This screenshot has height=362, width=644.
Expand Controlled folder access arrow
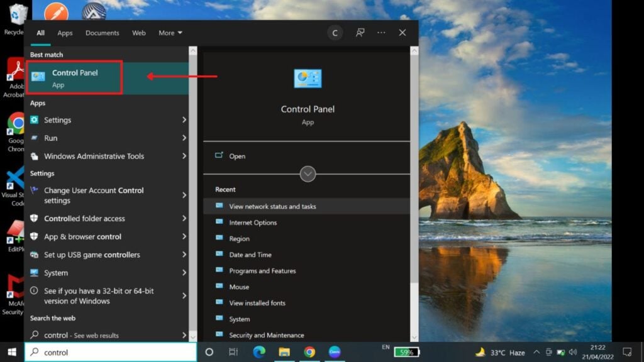coord(184,218)
